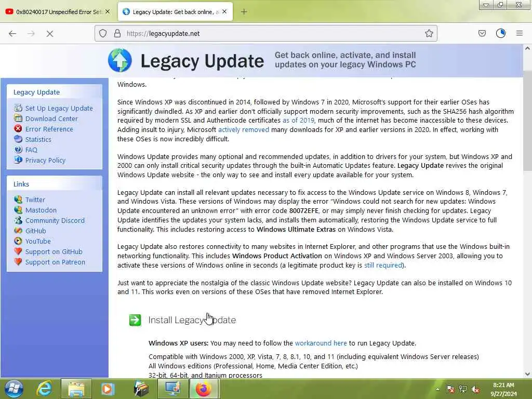
Task: Open a new tab with plus button
Action: (x=244, y=12)
